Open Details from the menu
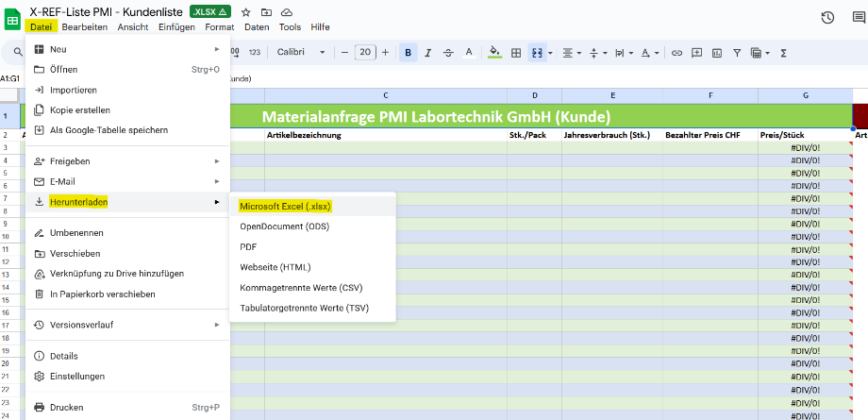The width and height of the screenshot is (868, 420). pyautogui.click(x=128, y=356)
